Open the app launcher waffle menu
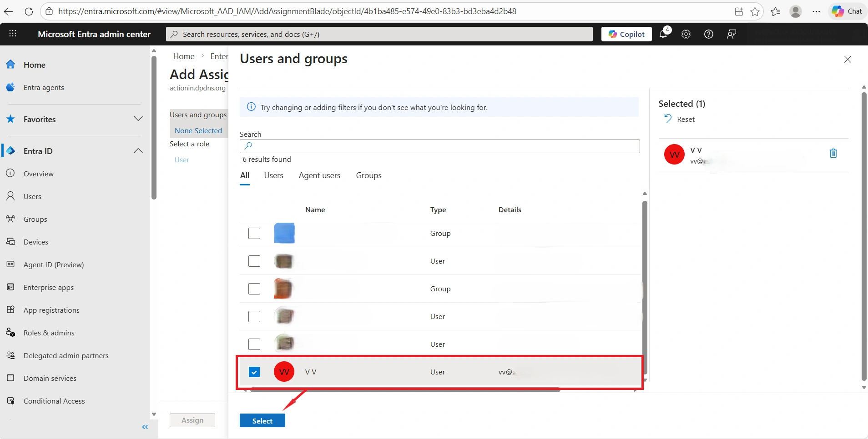This screenshot has width=868, height=439. [13, 34]
